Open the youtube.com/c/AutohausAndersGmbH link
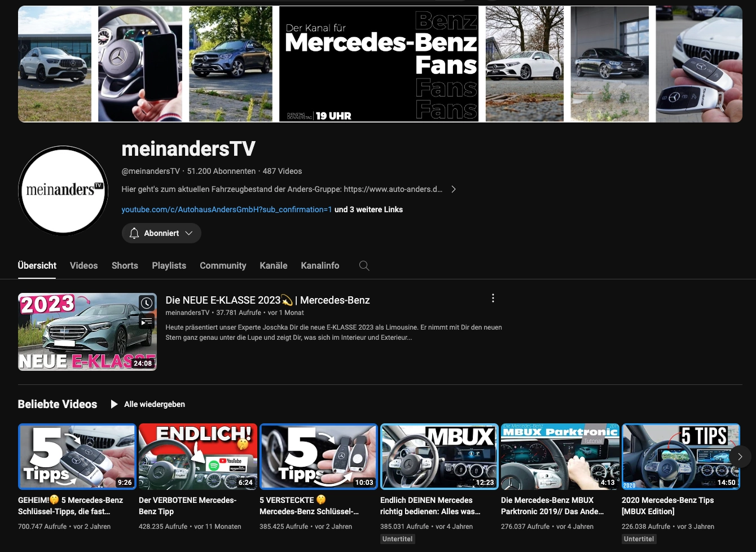 point(227,209)
